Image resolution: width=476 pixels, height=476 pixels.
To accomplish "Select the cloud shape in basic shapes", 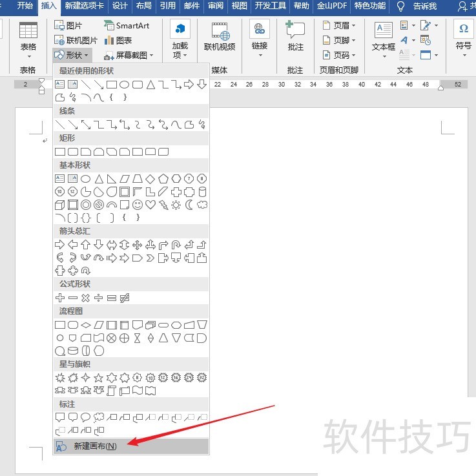I will click(x=202, y=205).
